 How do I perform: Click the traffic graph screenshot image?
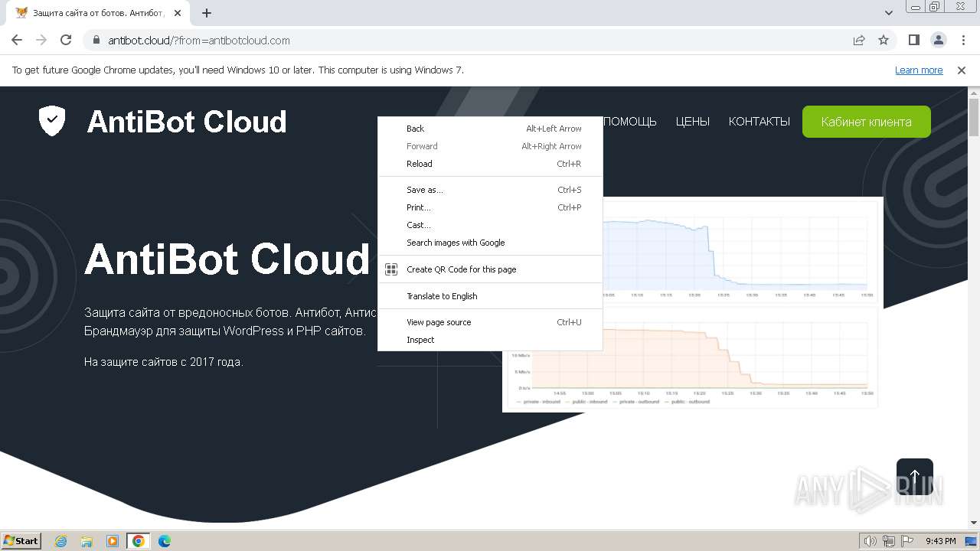(x=693, y=305)
